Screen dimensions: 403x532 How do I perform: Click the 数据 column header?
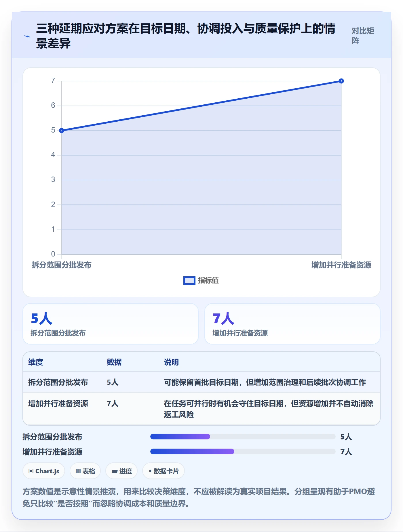(x=114, y=362)
